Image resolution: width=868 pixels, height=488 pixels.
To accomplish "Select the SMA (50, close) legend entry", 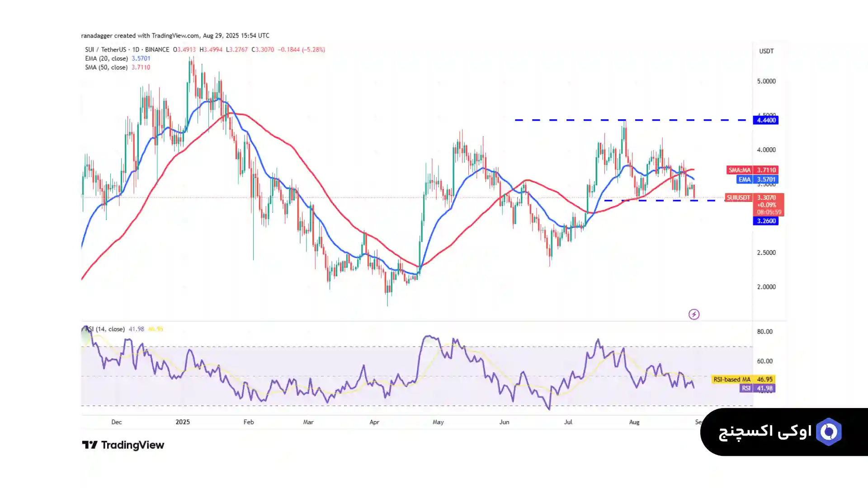I will [107, 67].
